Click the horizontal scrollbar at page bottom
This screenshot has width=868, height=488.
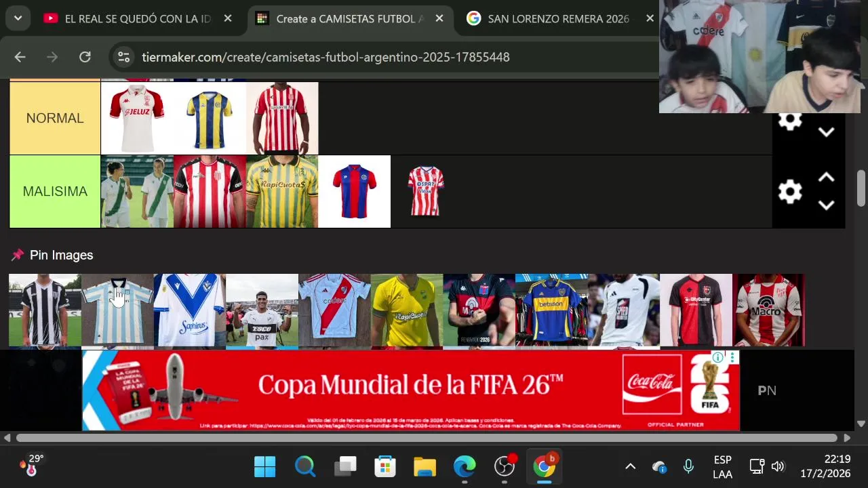(x=427, y=438)
